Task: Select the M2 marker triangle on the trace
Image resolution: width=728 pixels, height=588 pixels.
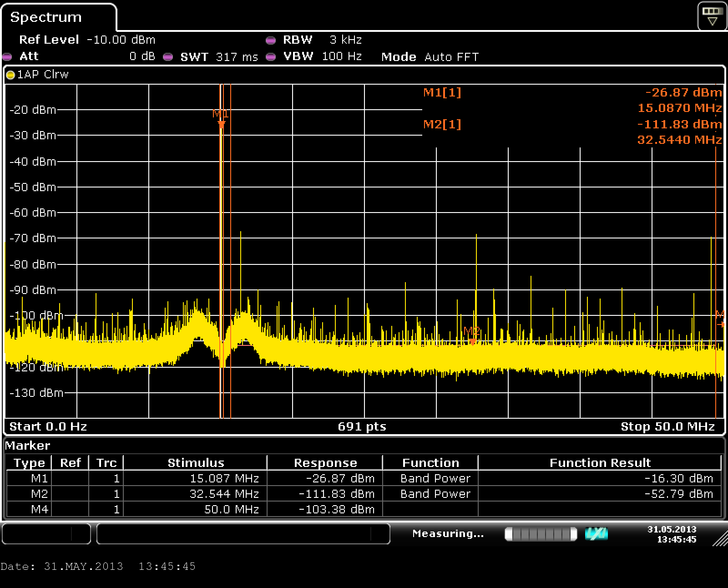Action: (x=472, y=341)
